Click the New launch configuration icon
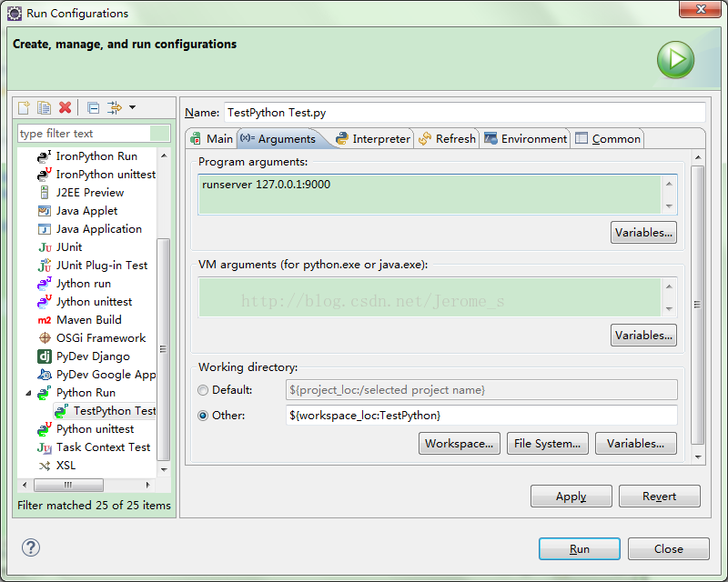This screenshot has height=582, width=728. coord(24,107)
